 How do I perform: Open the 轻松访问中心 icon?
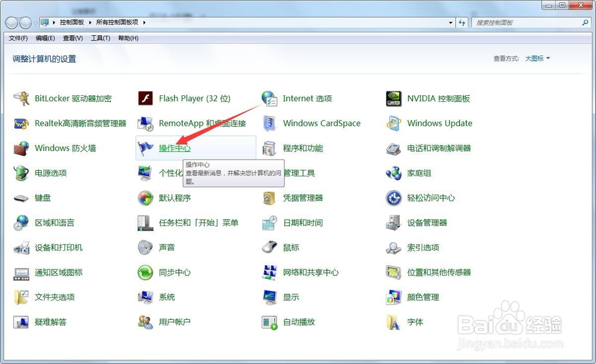(393, 198)
